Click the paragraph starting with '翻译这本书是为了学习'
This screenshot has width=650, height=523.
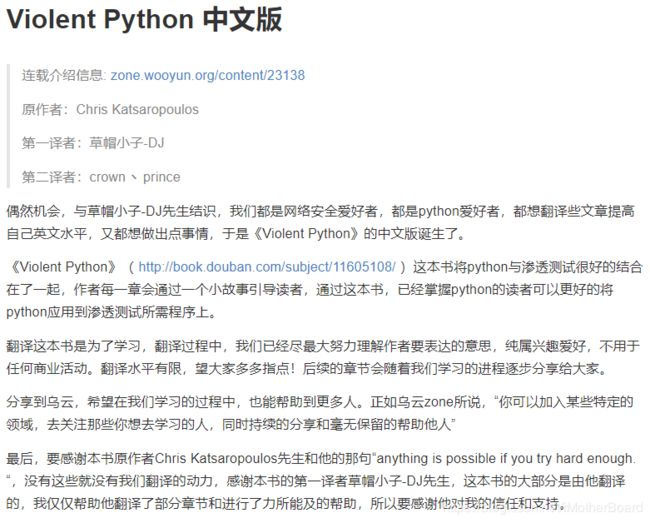point(323,357)
